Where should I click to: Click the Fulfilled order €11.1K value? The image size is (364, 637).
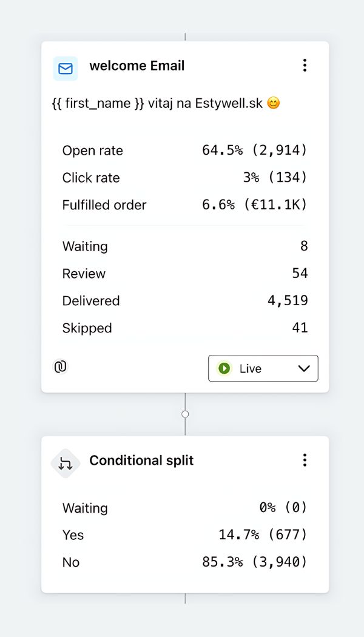coord(255,205)
